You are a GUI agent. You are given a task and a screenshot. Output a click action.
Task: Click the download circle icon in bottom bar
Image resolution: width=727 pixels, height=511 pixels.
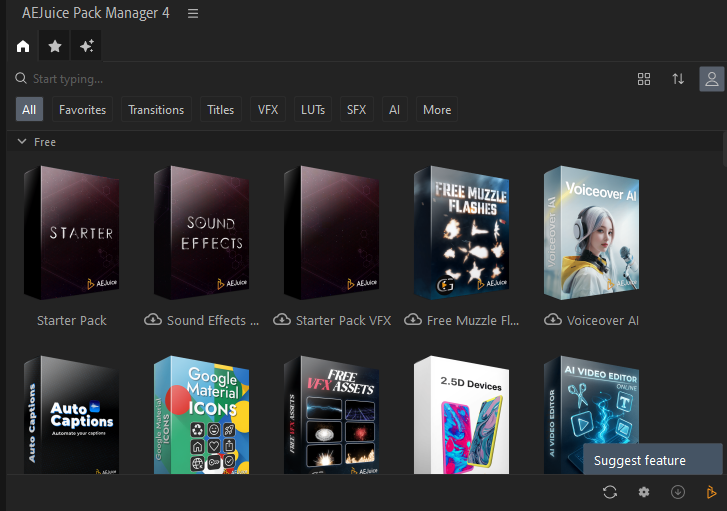coord(678,492)
